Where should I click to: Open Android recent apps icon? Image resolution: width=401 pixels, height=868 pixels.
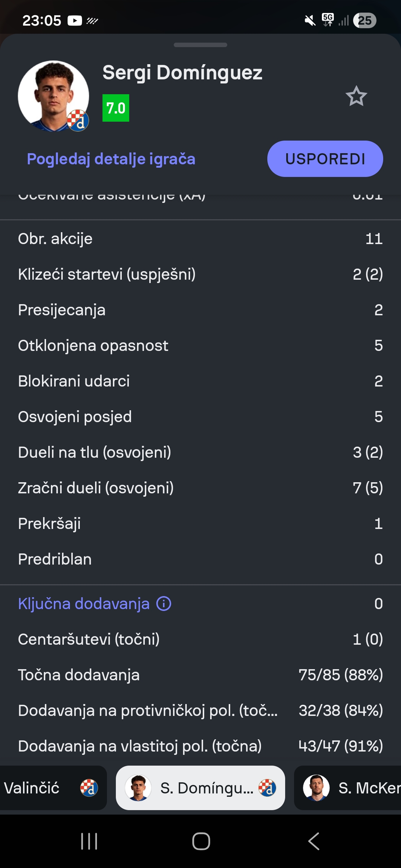pyautogui.click(x=89, y=841)
